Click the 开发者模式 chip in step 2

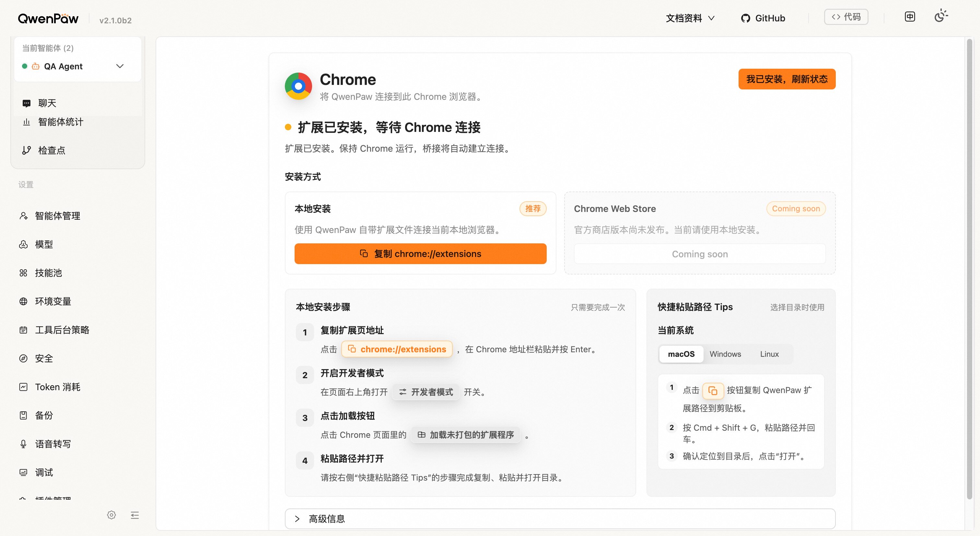426,392
